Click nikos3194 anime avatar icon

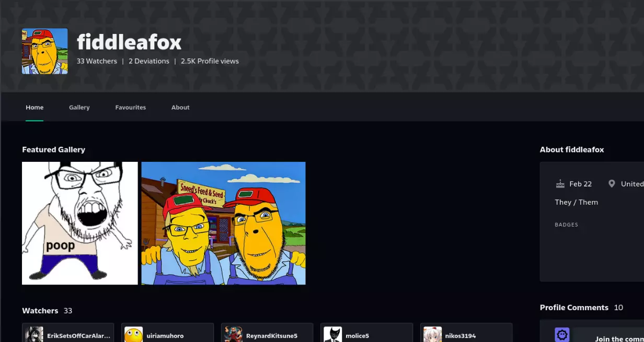(433, 335)
